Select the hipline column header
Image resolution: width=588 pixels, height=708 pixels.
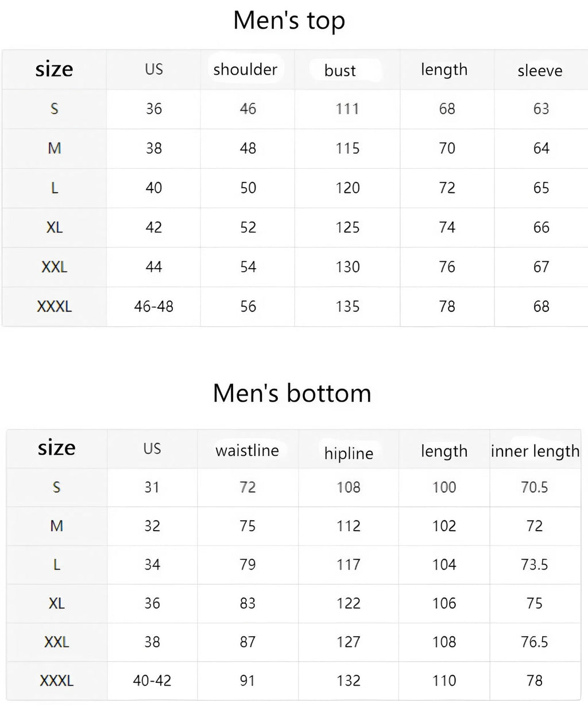click(349, 453)
